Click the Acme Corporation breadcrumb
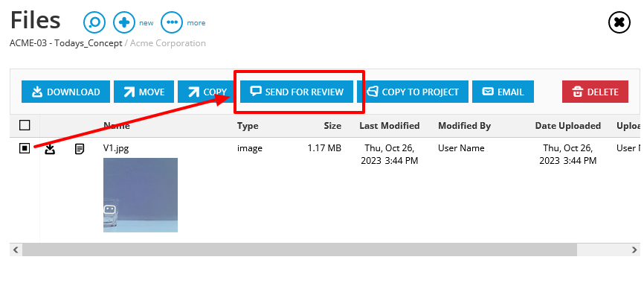The height and width of the screenshot is (286, 644). (x=168, y=43)
